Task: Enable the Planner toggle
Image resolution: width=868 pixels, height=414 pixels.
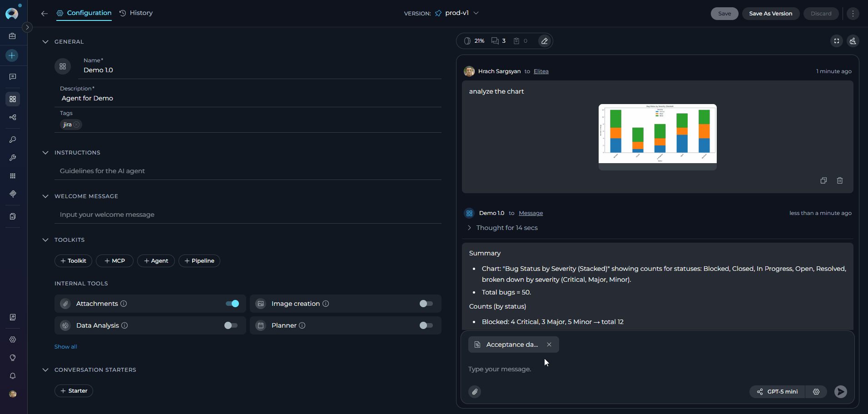Action: (426, 325)
